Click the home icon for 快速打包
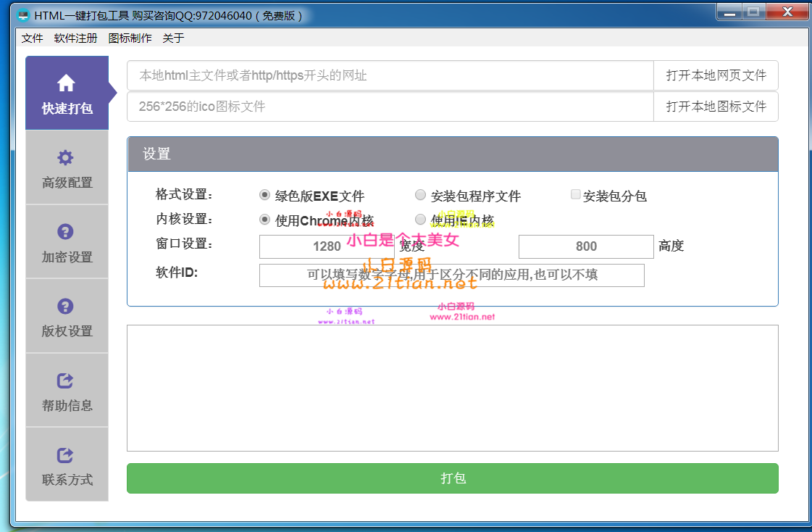This screenshot has height=532, width=812. click(x=66, y=83)
